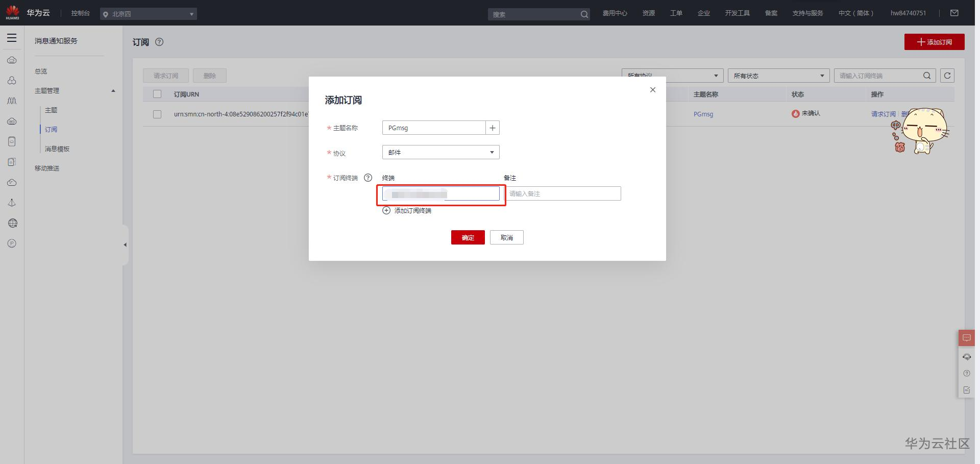Collapse the 主题管理 sidebar section
The width and height of the screenshot is (980, 464).
coord(113,91)
